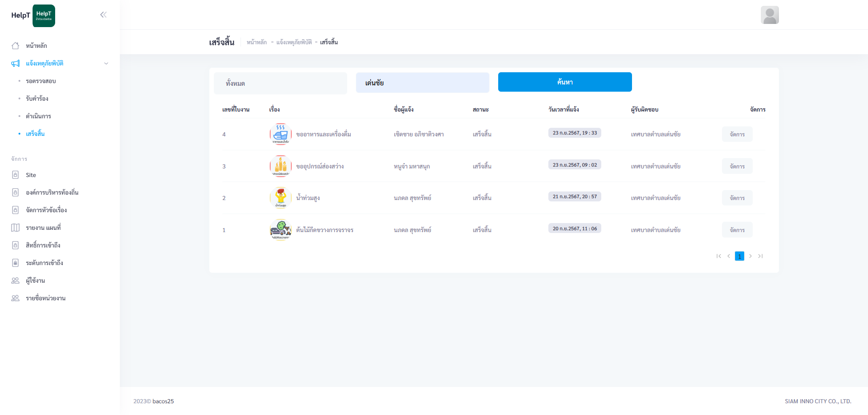Click date badge 21 ก.ย.2567, 20 : 57
This screenshot has width=868, height=415.
(575, 196)
